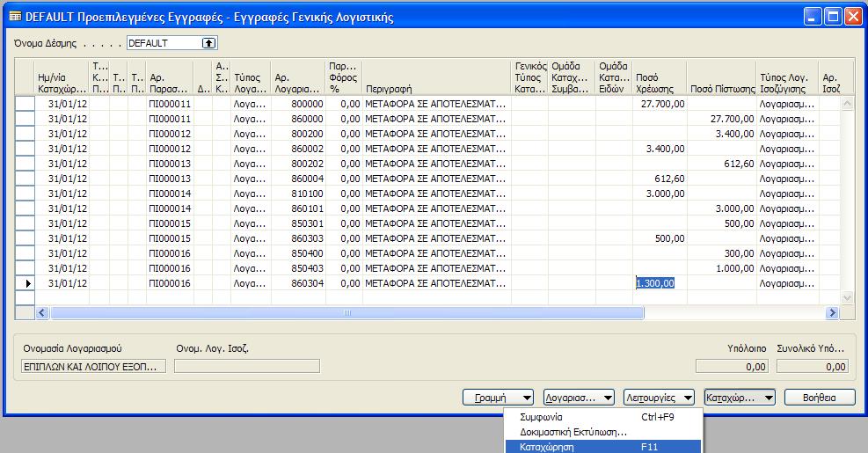The width and height of the screenshot is (868, 453).
Task: Click the row selector of account 800000
Action: [25, 104]
